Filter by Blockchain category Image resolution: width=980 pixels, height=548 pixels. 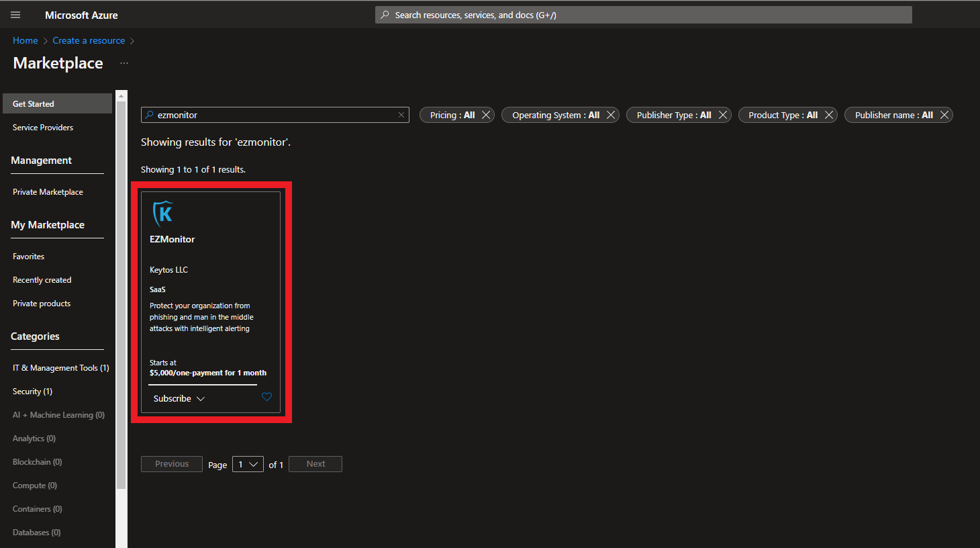click(x=37, y=461)
